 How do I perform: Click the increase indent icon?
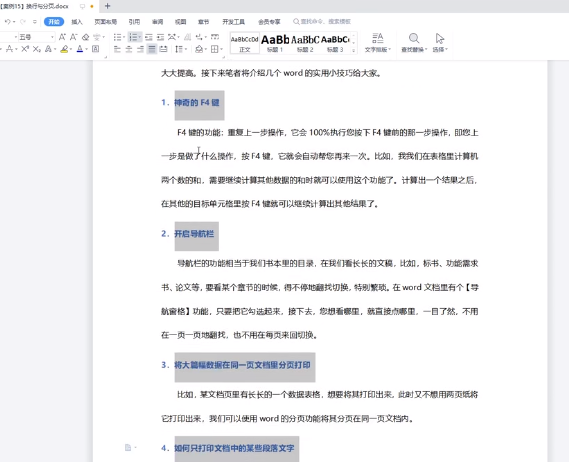160,37
